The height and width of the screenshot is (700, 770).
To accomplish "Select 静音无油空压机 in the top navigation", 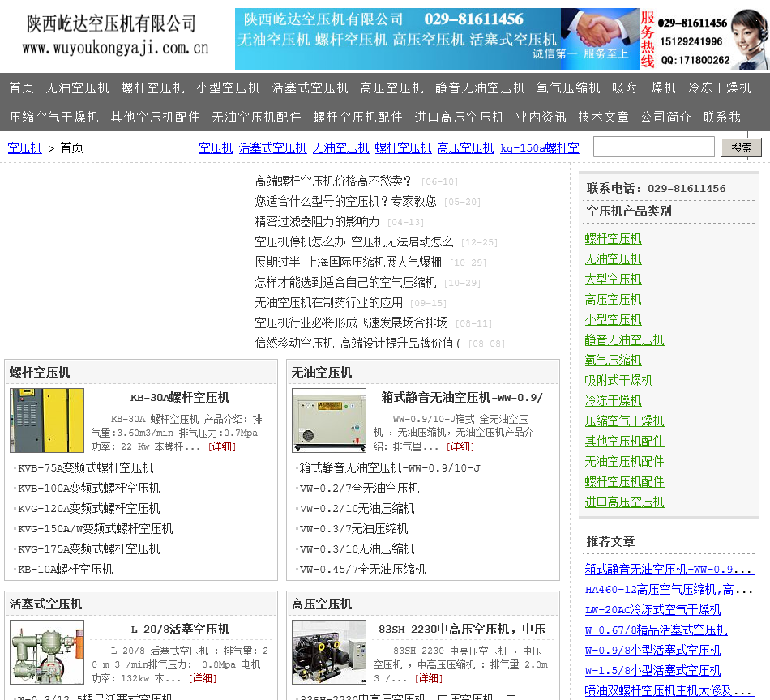I will [x=480, y=87].
